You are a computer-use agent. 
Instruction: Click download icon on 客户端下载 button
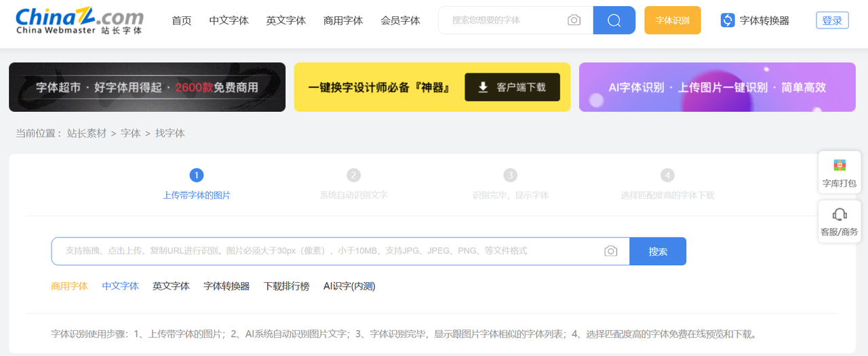tap(483, 87)
